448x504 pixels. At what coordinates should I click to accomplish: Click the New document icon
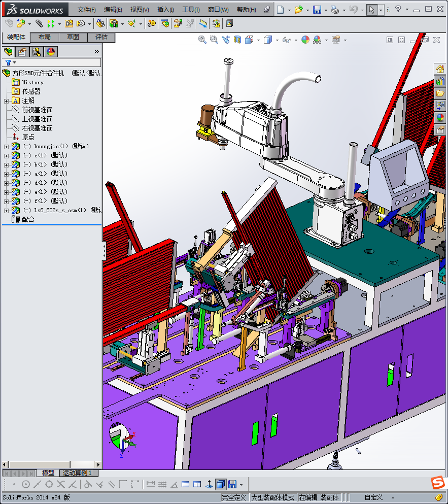tap(280, 10)
